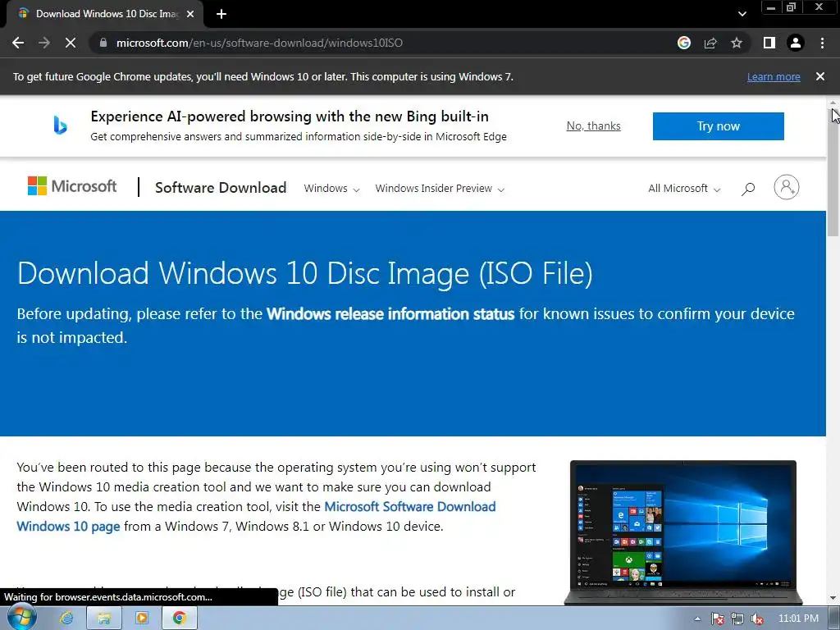
Task: Open a new tab with the plus button
Action: click(221, 14)
